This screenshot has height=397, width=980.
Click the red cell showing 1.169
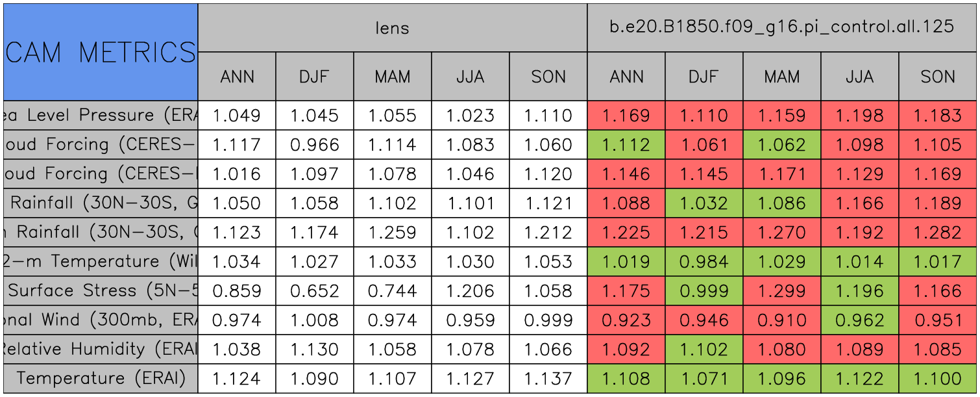(626, 116)
